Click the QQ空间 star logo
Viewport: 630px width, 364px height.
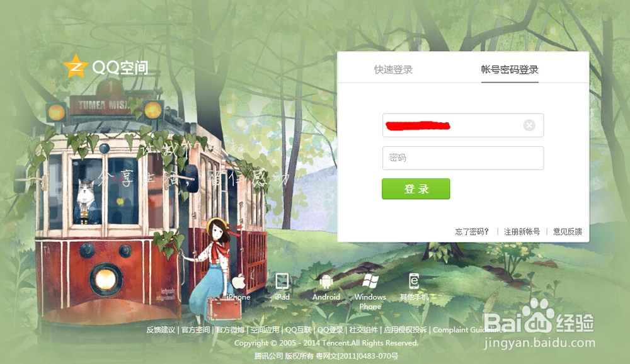[x=75, y=66]
